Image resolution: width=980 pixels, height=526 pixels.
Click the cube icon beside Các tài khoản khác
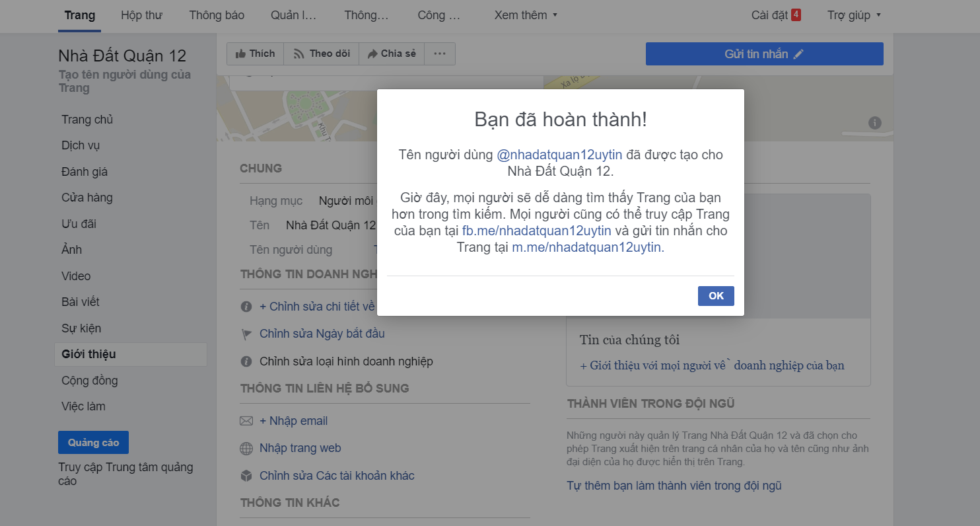point(246,476)
